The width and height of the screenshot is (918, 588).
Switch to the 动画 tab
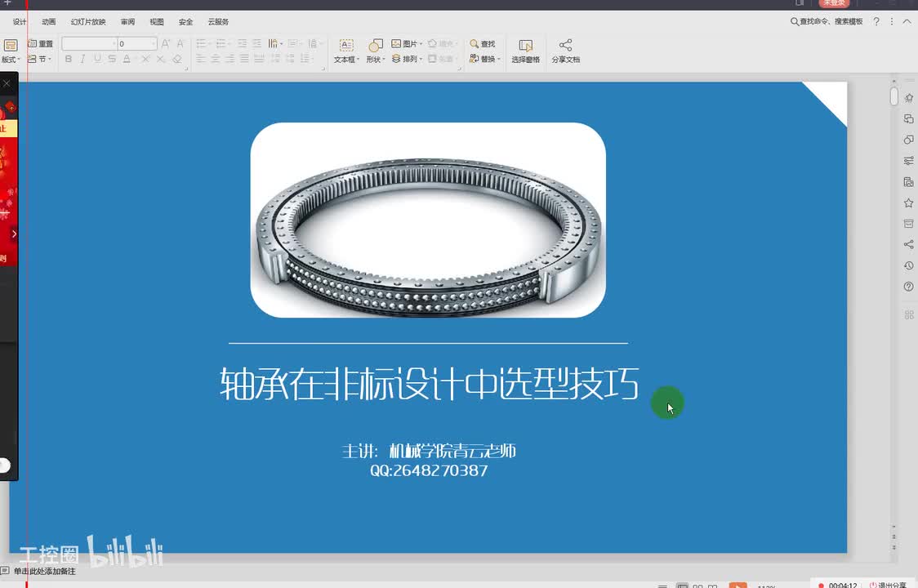tap(48, 22)
